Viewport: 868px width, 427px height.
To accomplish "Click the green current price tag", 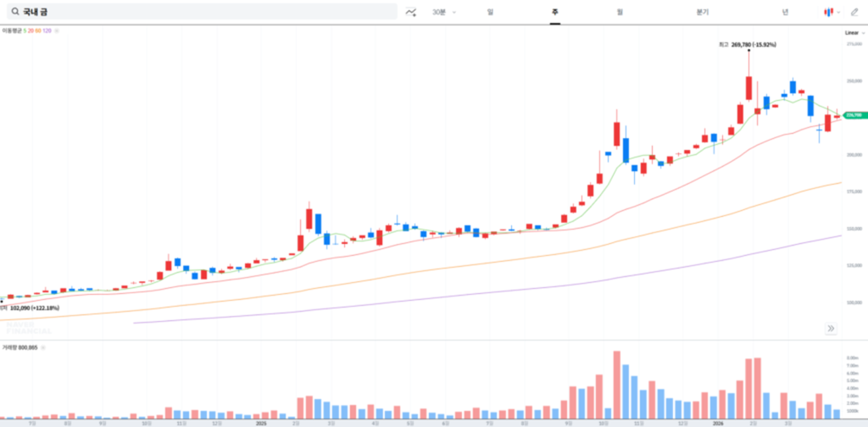I will click(854, 115).
